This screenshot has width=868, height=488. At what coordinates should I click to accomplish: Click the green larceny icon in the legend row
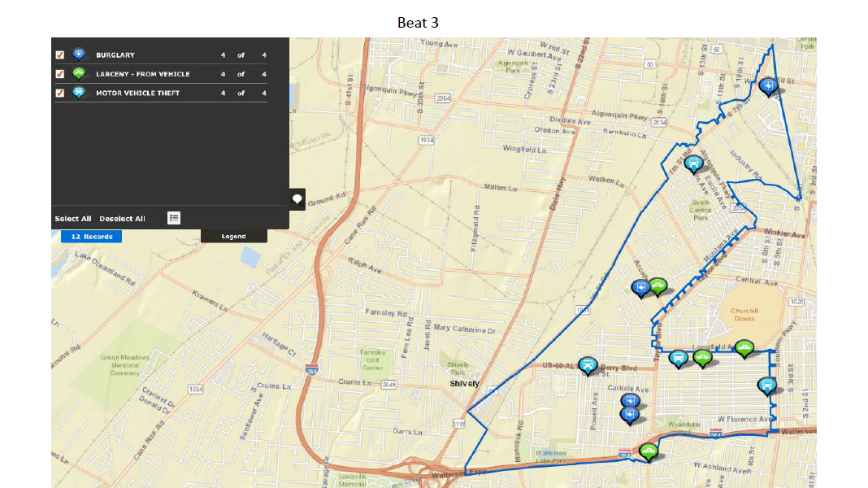click(x=79, y=73)
